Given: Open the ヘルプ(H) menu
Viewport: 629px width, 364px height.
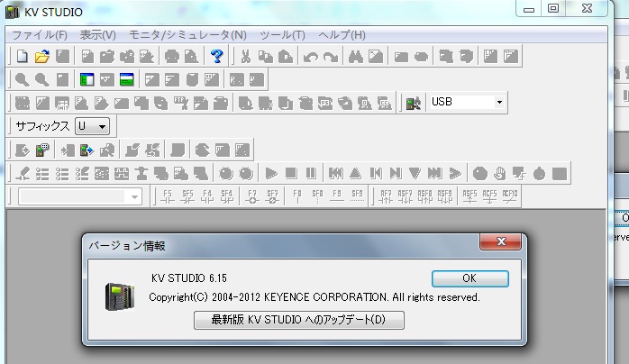Looking at the screenshot, I should point(342,35).
